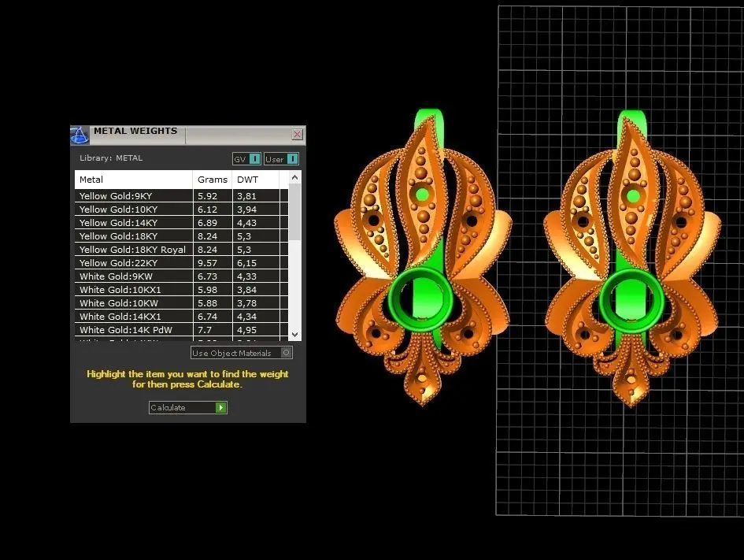Image resolution: width=744 pixels, height=560 pixels.
Task: Click the metal list scrollbar thumb
Action: coord(294,212)
